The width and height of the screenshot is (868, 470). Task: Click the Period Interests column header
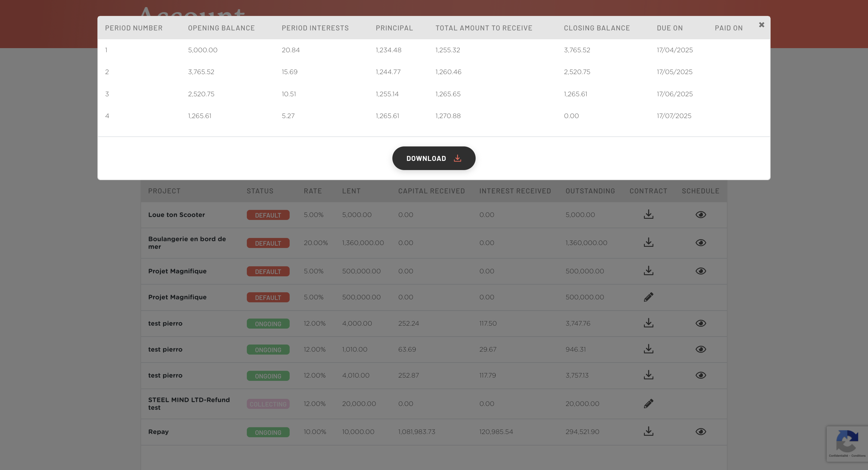(x=315, y=28)
